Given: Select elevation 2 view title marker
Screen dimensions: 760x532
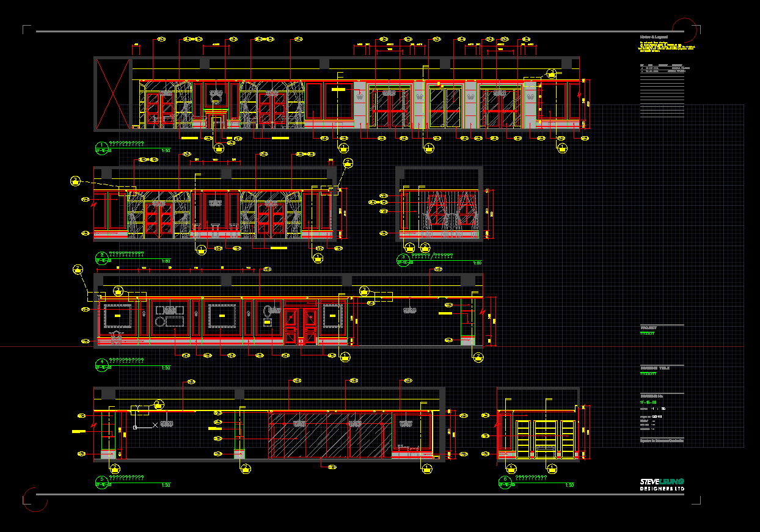Looking at the screenshot, I should [x=101, y=257].
